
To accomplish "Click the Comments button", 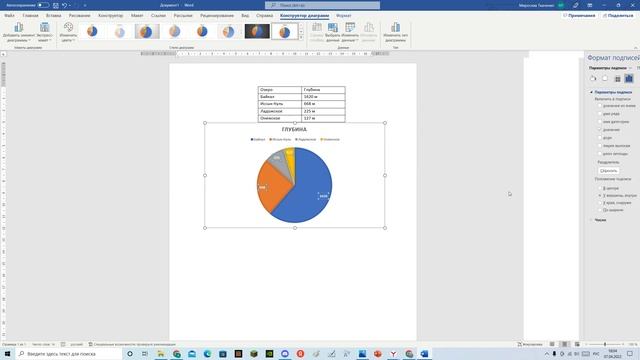I will click(x=579, y=16).
